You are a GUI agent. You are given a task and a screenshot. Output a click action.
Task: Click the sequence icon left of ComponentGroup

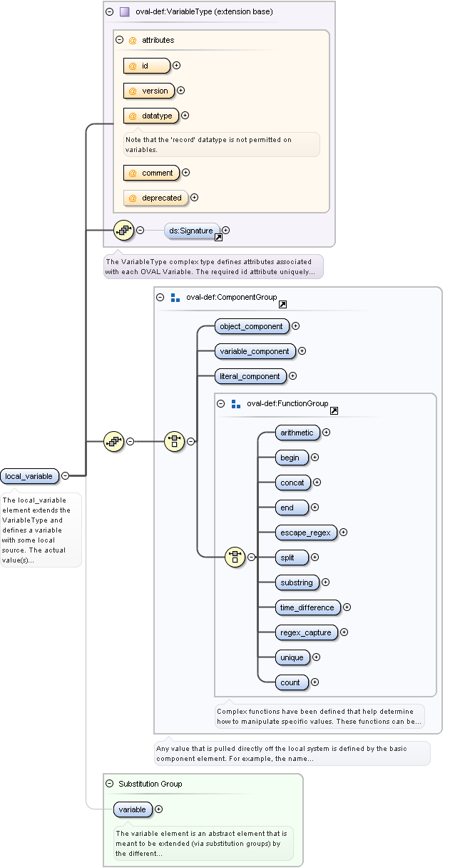point(114,441)
